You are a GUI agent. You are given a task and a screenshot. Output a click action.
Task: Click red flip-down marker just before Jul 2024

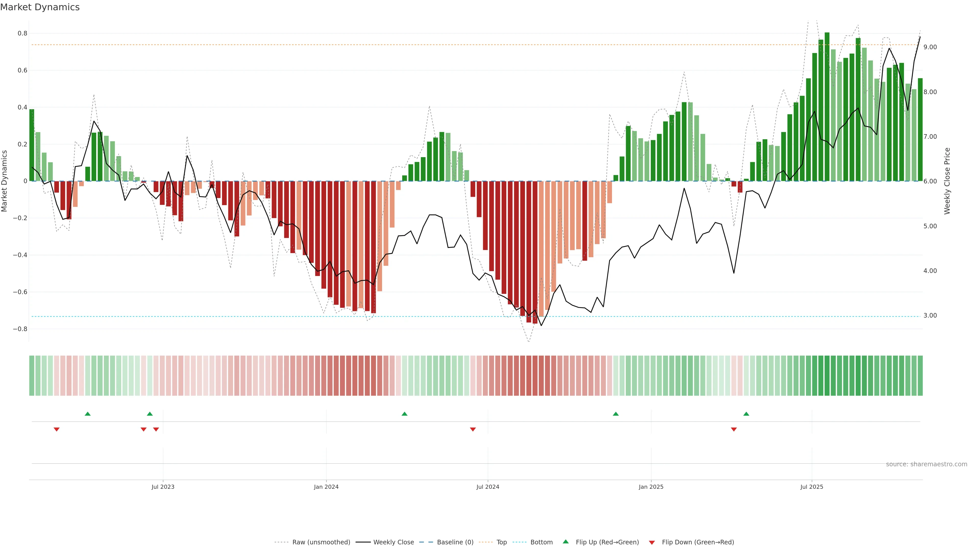click(473, 429)
